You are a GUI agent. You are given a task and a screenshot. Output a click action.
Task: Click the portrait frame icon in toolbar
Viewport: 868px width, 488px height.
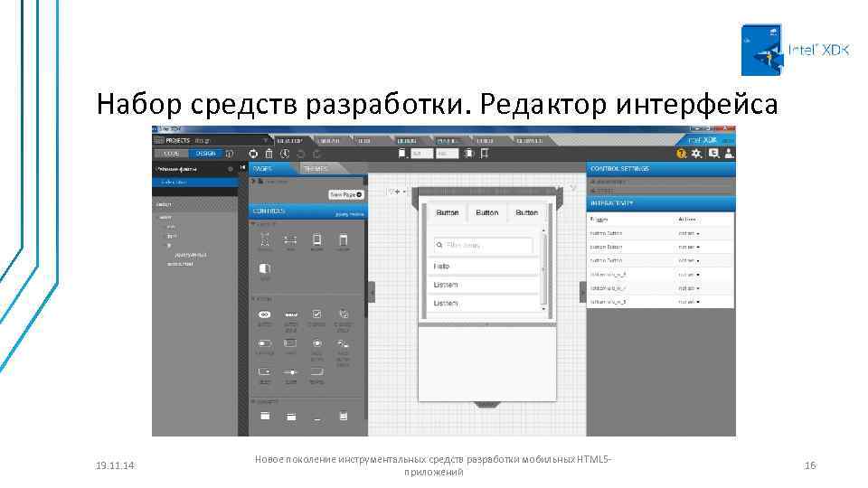point(485,154)
